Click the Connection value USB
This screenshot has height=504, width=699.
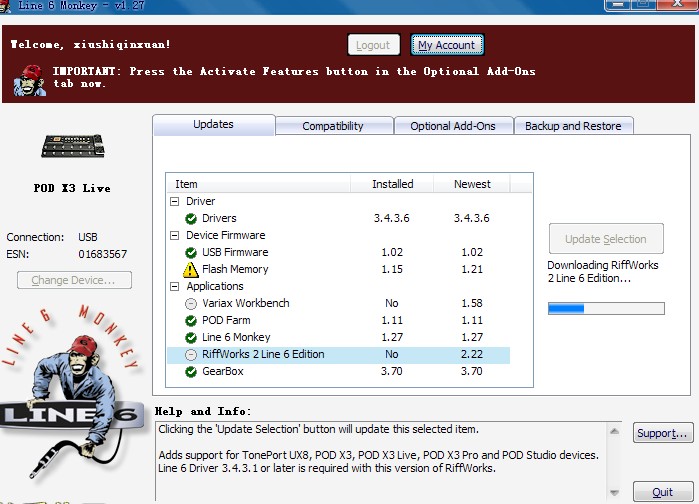click(x=88, y=238)
